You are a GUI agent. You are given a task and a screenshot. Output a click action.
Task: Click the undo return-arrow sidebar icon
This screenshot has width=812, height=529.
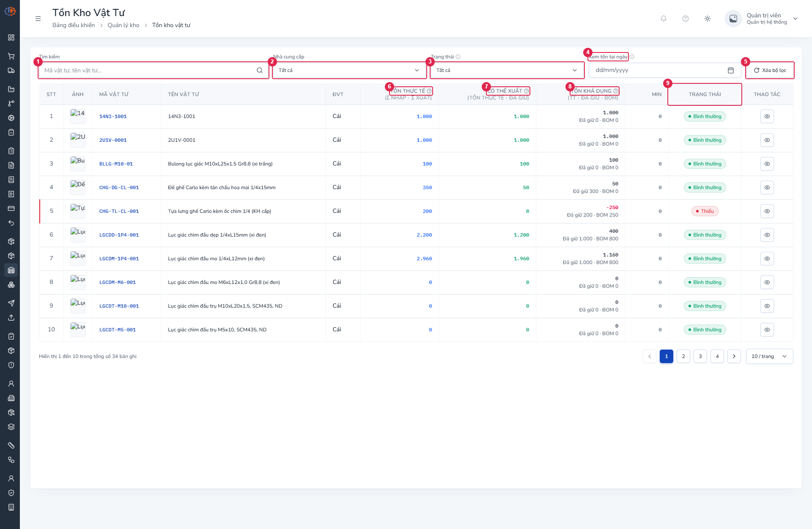pyautogui.click(x=11, y=223)
